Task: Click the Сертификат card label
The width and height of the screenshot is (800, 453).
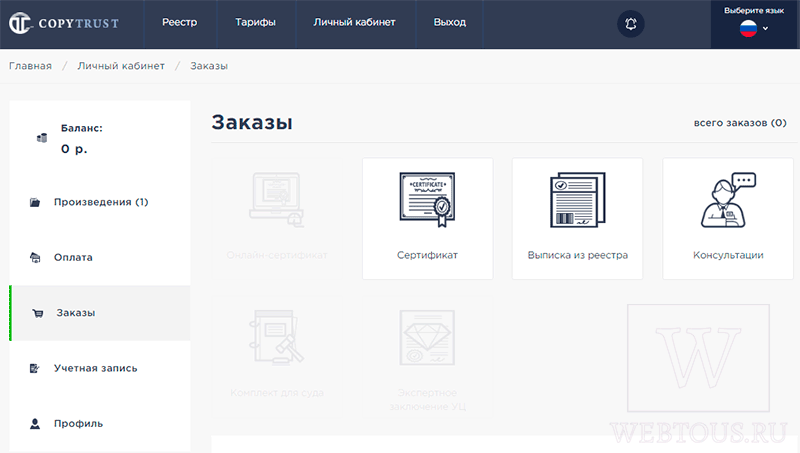Action: pos(428,255)
